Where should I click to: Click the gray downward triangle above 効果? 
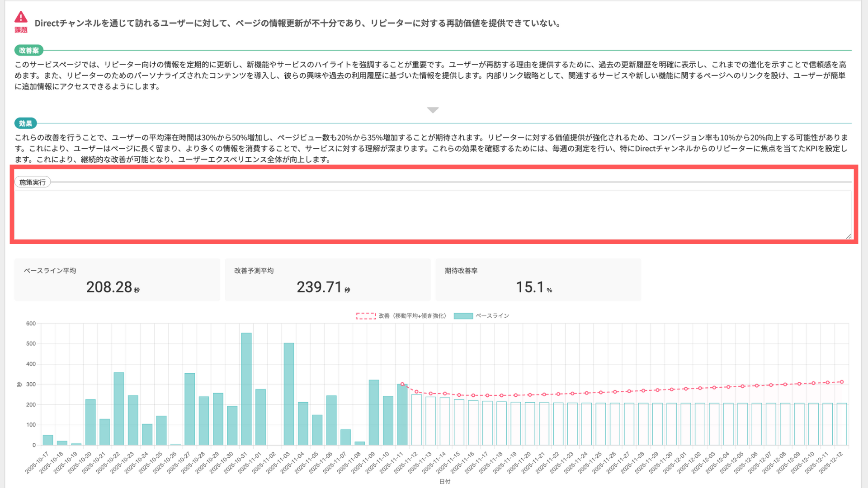click(x=433, y=110)
